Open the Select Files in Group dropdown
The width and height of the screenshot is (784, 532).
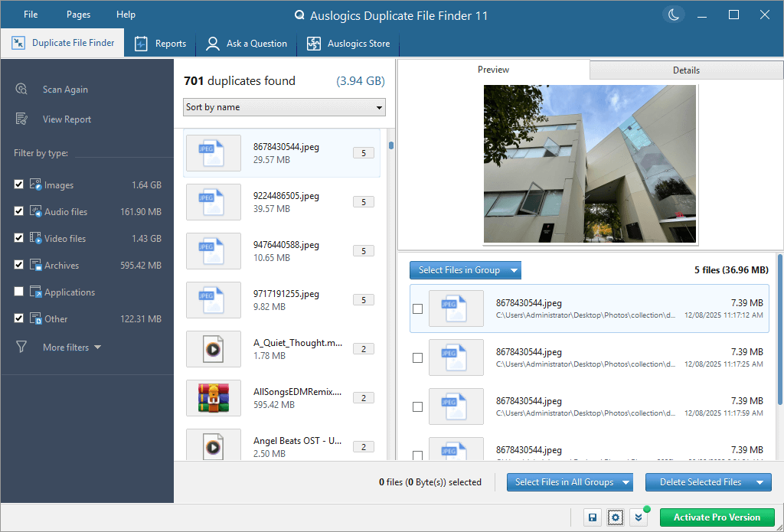click(x=465, y=270)
